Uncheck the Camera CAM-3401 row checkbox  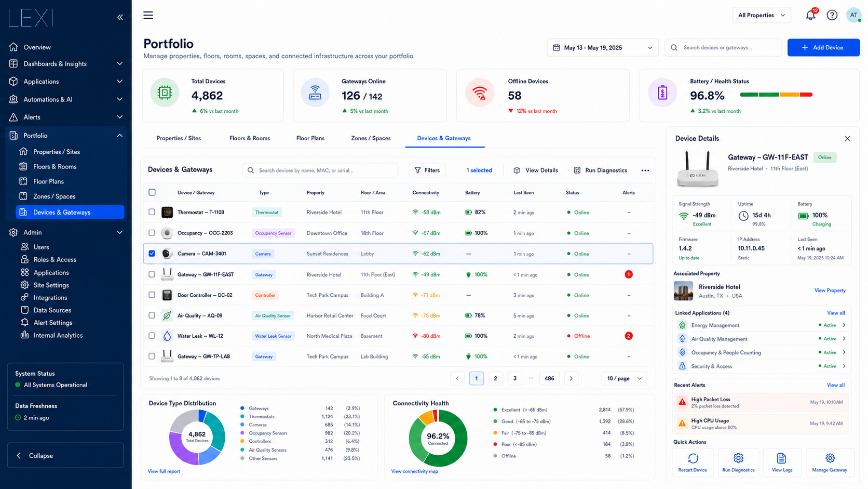tap(152, 254)
